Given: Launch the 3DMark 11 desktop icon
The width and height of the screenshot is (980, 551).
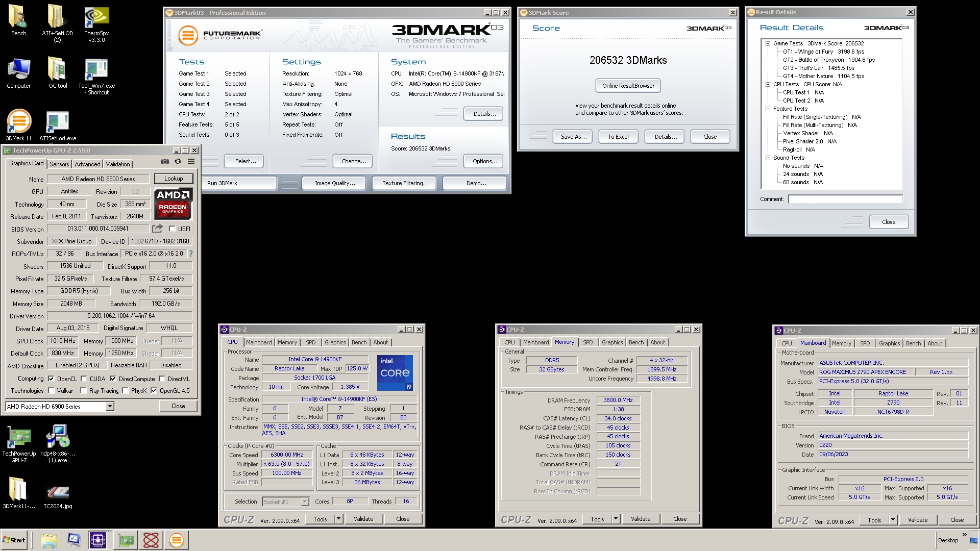Looking at the screenshot, I should 18,126.
